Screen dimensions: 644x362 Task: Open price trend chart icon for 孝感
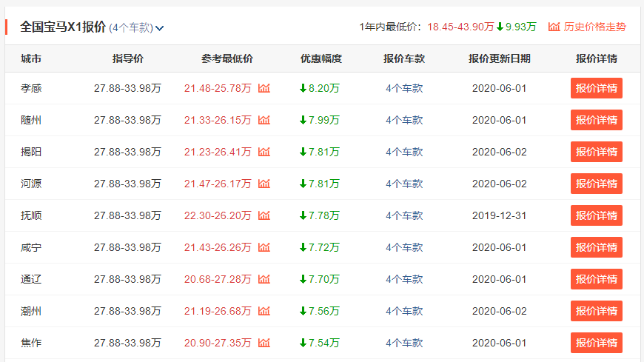click(264, 88)
